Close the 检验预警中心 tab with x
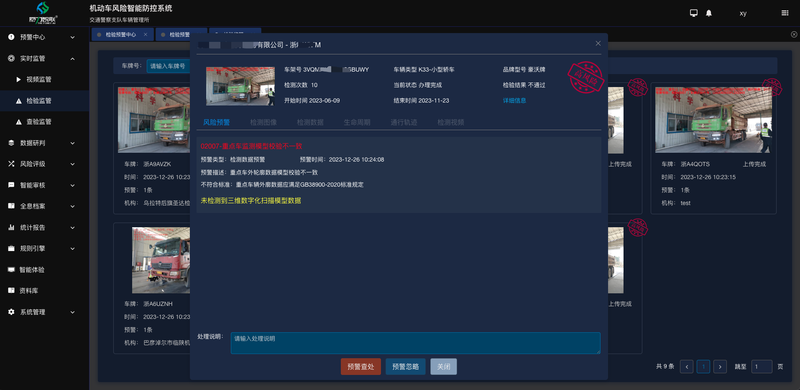This screenshot has height=390, width=800. coord(145,35)
